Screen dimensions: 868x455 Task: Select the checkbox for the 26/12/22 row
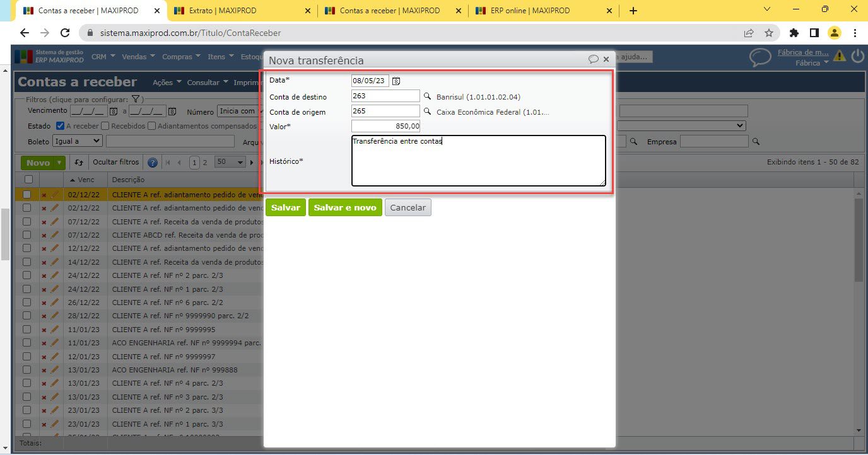[26, 302]
